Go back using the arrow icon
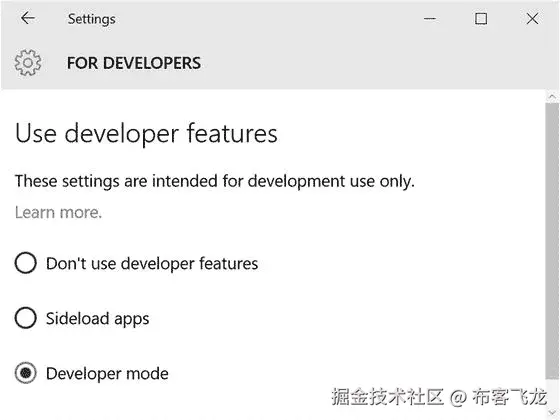This screenshot has width=560, height=420. tap(28, 18)
